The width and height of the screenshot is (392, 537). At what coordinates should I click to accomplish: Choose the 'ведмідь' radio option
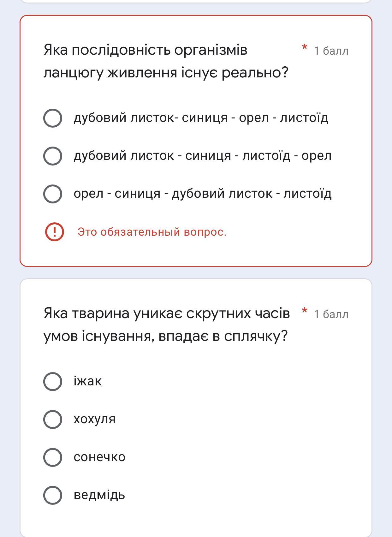53,495
